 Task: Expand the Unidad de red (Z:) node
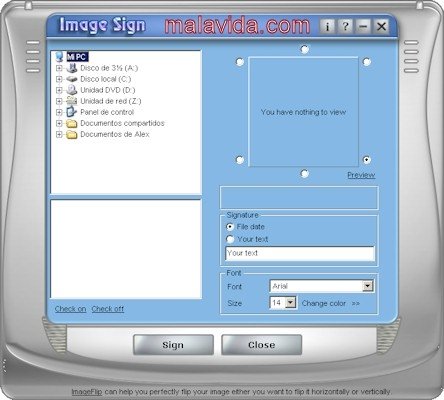59,101
